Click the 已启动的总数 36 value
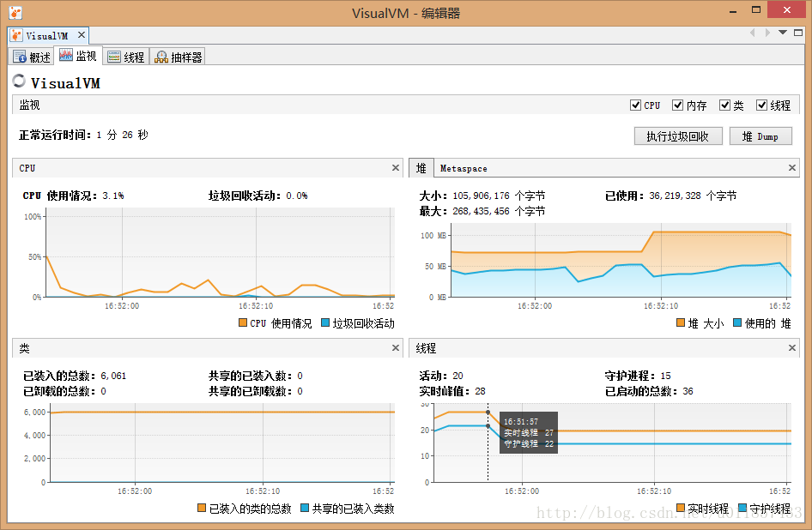Viewport: 812px width, 530px height. pyautogui.click(x=688, y=391)
